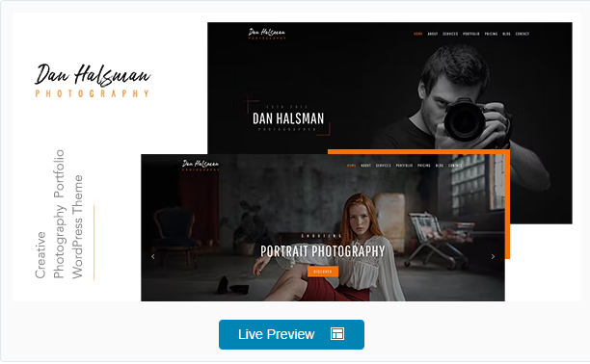The height and width of the screenshot is (364, 590).
Task: Click the layout icon inside Live Preview
Action: tap(337, 334)
